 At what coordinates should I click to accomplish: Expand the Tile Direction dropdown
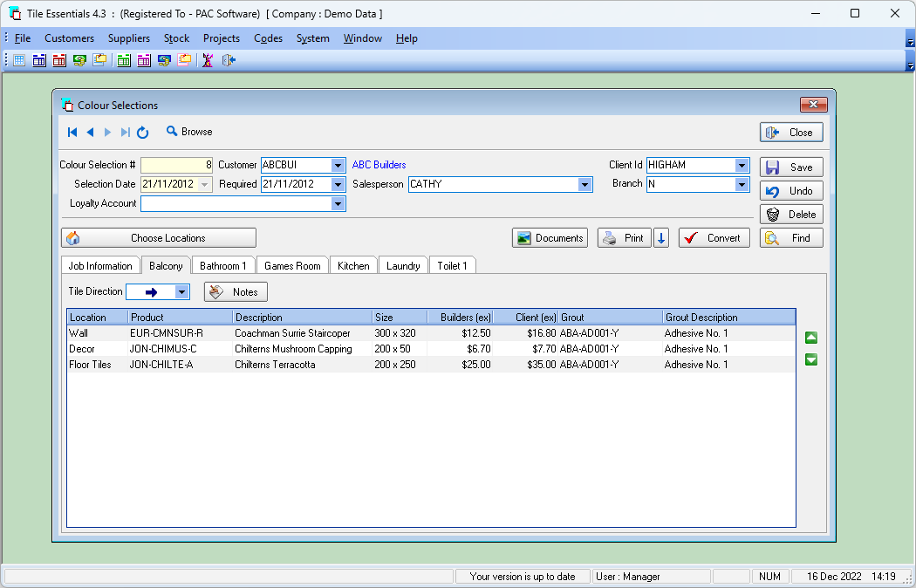coord(182,292)
